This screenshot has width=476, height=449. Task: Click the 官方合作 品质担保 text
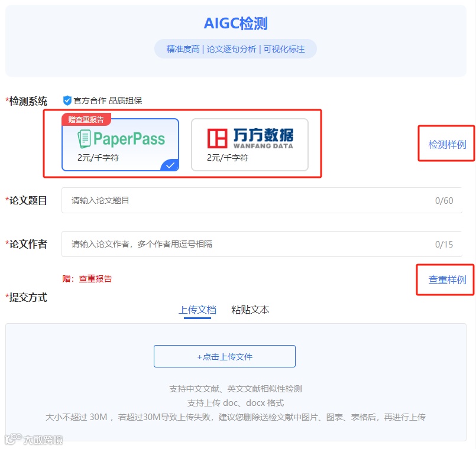point(108,100)
